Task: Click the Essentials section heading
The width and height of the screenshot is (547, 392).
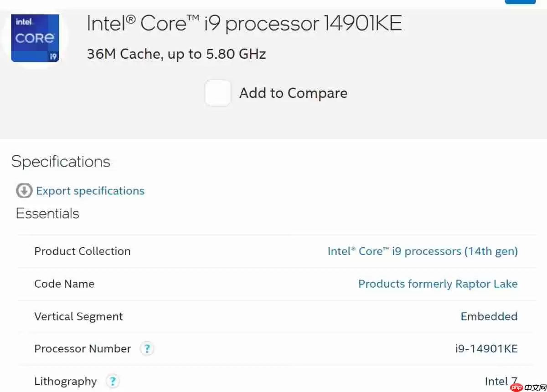Action: tap(47, 214)
